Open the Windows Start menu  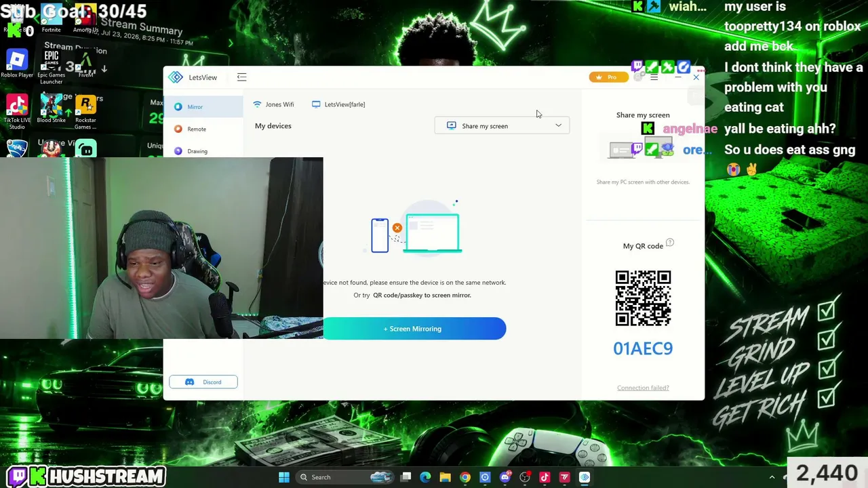coord(284,477)
